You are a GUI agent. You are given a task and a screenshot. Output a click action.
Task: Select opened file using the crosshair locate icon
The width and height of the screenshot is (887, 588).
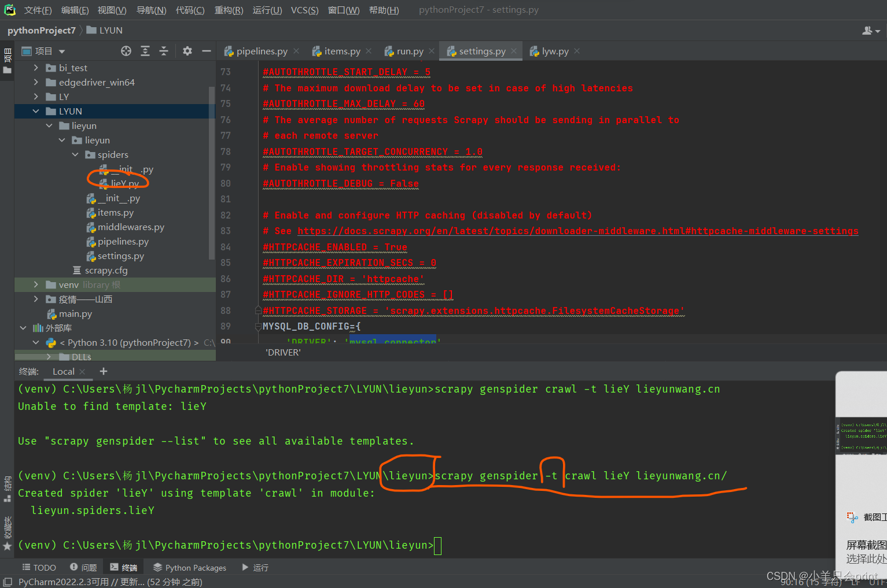pyautogui.click(x=126, y=51)
